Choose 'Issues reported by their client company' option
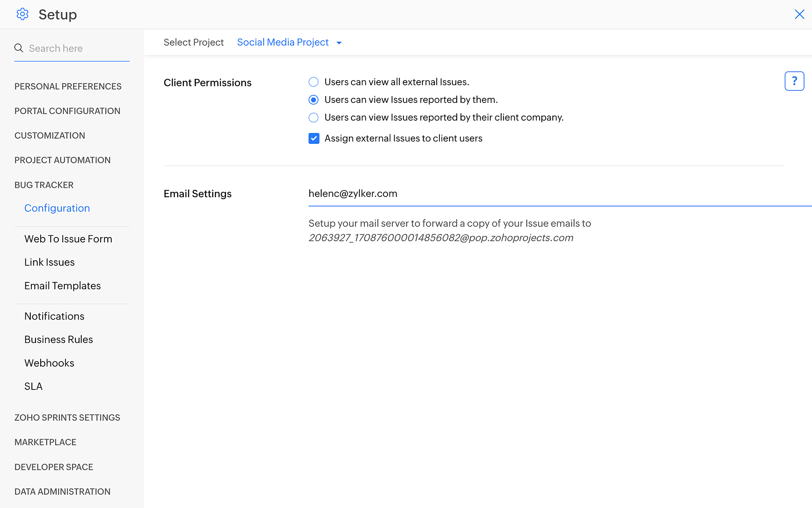Screen dimensions: 812x508 (313, 118)
